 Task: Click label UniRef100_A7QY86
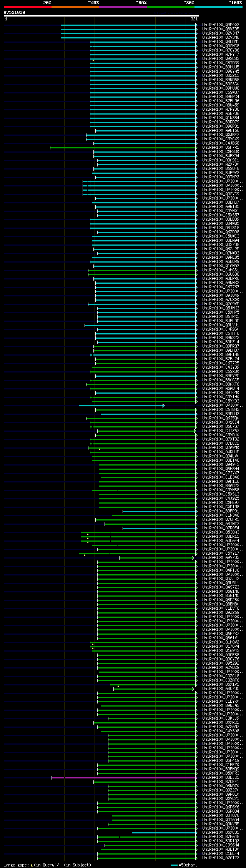221,50
